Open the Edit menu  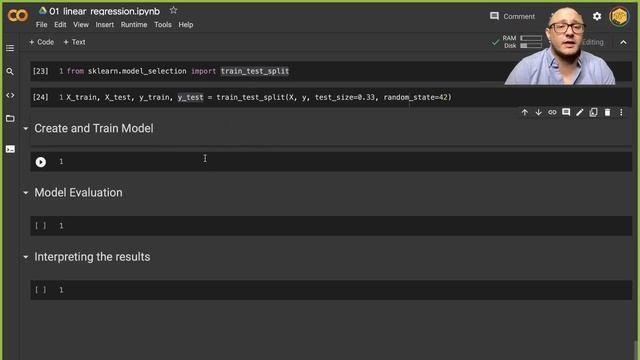(60, 25)
